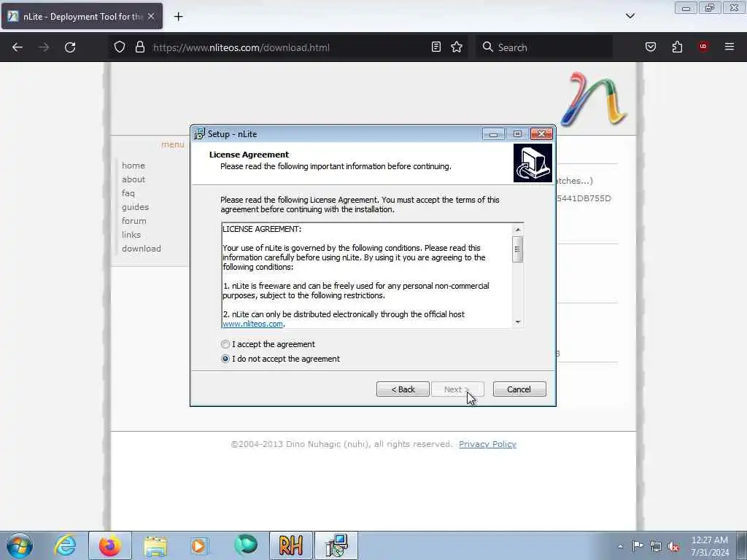Open the Action Center flag icon

coord(638,545)
